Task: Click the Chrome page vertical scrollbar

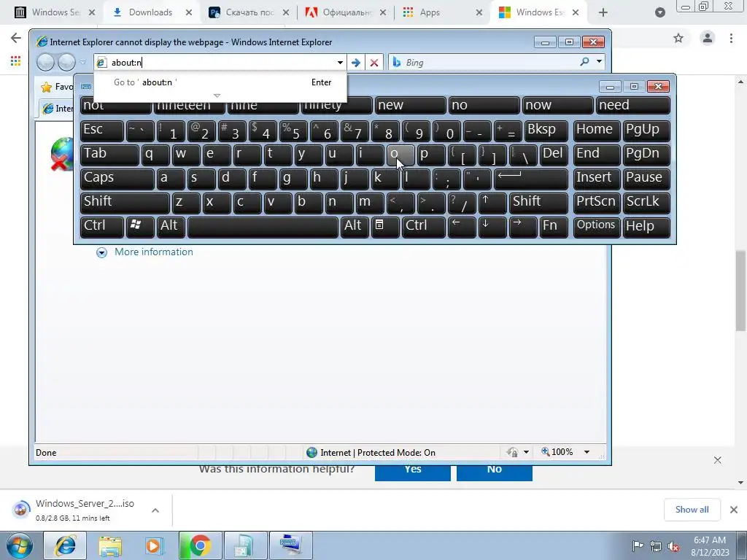Action: point(741,290)
